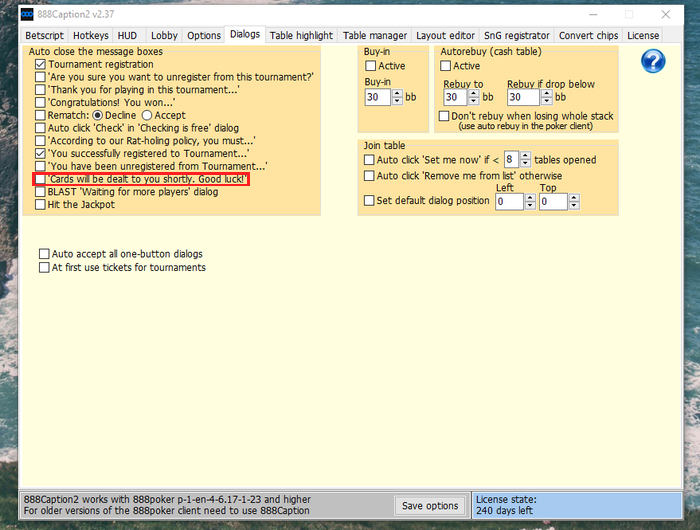
Task: Increase Rebuy if drop below value
Action: (x=546, y=93)
